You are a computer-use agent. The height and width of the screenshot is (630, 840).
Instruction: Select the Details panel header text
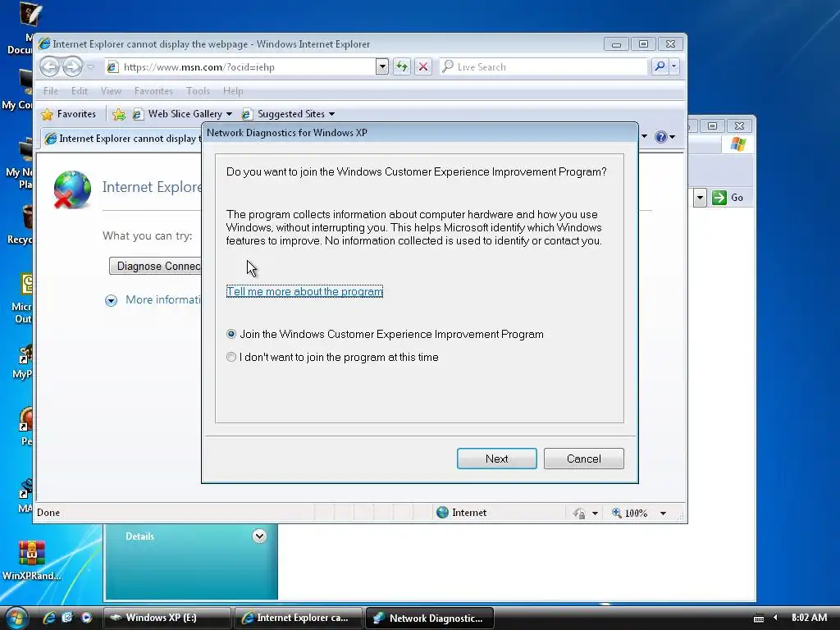[139, 536]
